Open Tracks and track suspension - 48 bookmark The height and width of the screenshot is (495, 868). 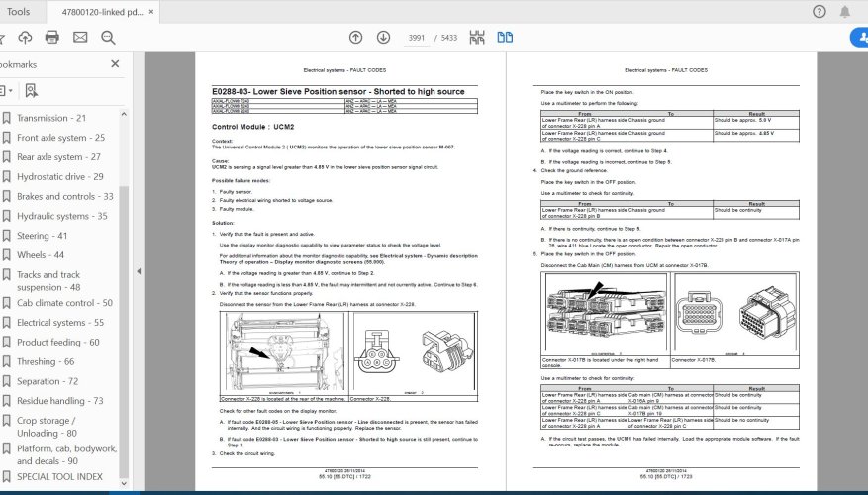pyautogui.click(x=48, y=281)
